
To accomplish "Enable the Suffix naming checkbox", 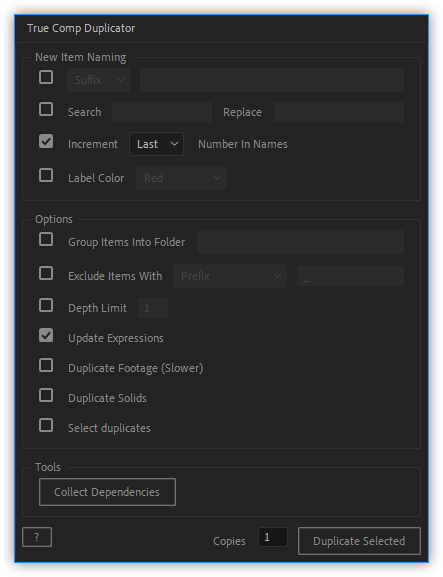I will pyautogui.click(x=46, y=77).
